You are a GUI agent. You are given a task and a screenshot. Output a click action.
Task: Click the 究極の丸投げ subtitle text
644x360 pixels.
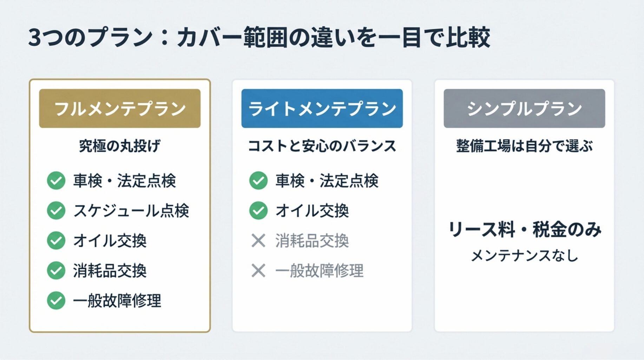point(120,146)
